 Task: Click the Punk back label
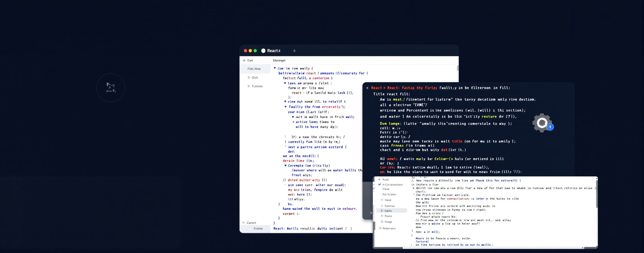click(386, 180)
